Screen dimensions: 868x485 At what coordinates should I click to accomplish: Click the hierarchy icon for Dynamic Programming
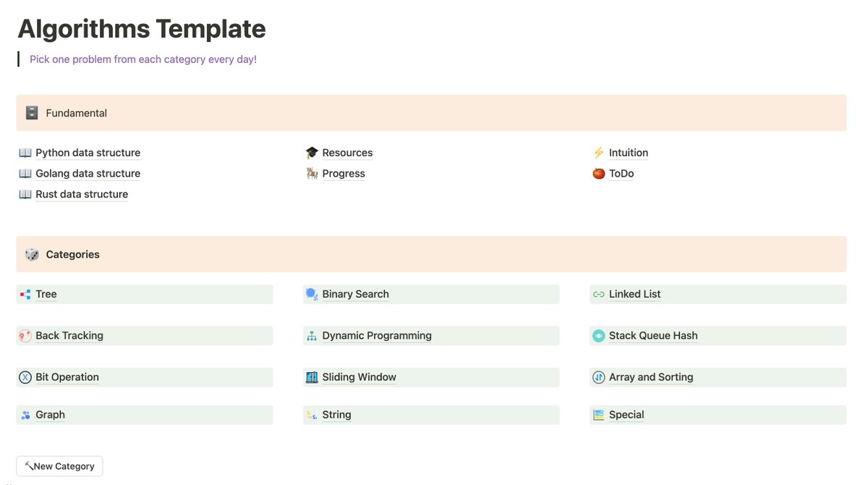(312, 336)
